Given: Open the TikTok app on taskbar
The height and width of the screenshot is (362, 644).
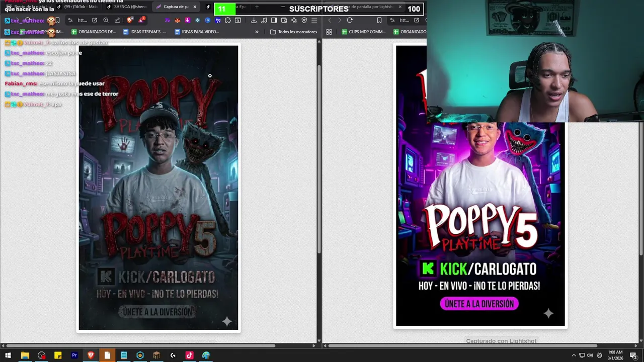Looking at the screenshot, I should coord(189,355).
